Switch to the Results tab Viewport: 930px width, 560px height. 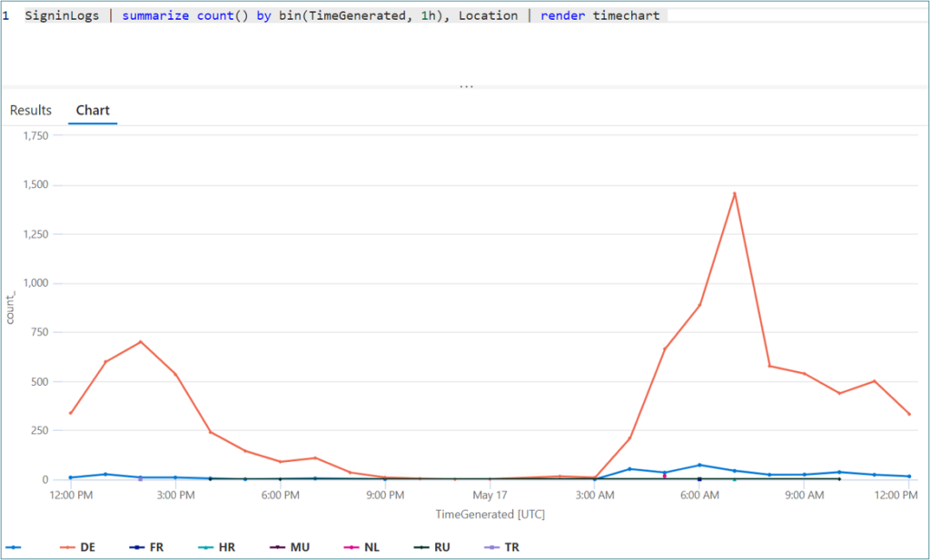click(31, 110)
